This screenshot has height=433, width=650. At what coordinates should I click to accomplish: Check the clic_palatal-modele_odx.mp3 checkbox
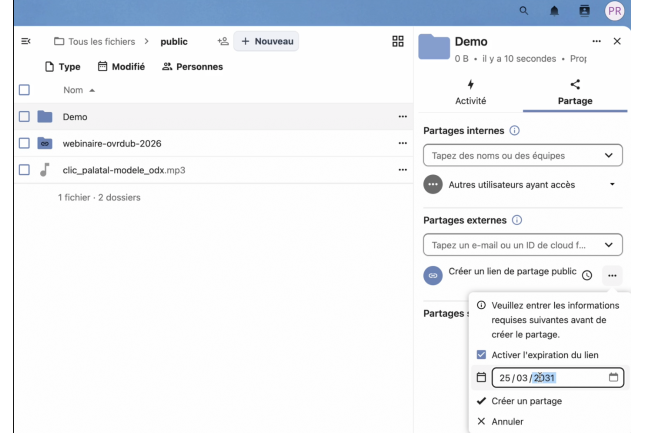(24, 170)
